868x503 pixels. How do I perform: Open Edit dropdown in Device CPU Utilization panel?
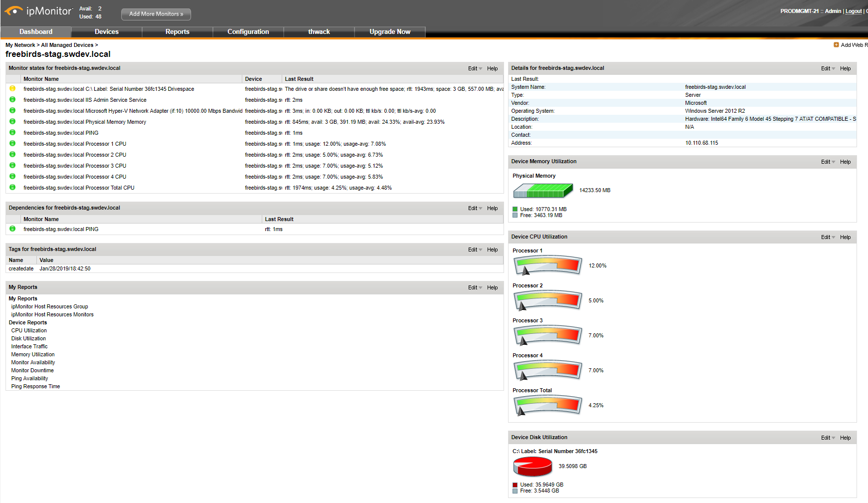coord(828,237)
